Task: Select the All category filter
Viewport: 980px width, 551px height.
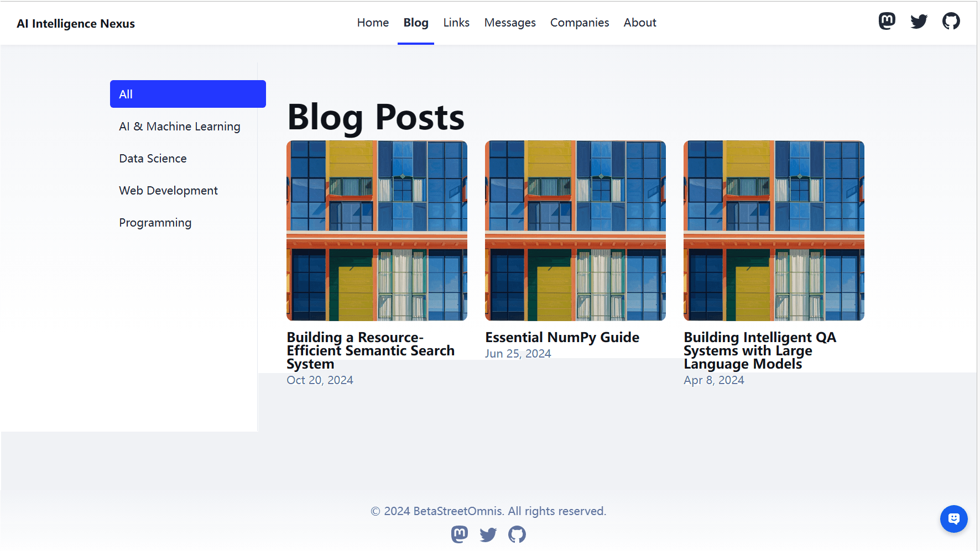Action: 188,94
